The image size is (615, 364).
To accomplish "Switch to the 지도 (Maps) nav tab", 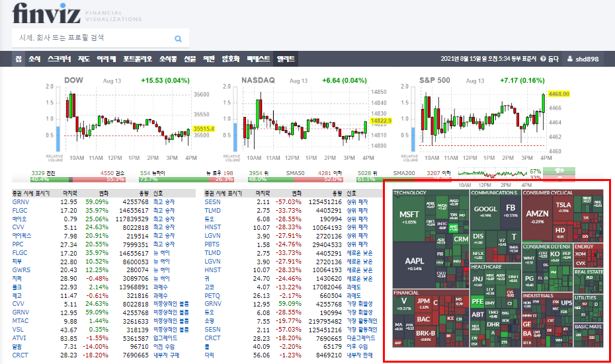I will [83, 59].
